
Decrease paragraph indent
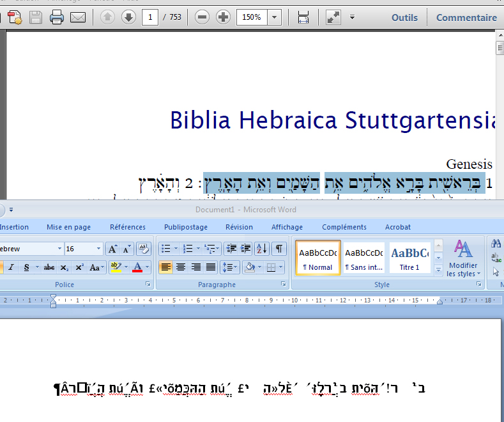click(231, 249)
